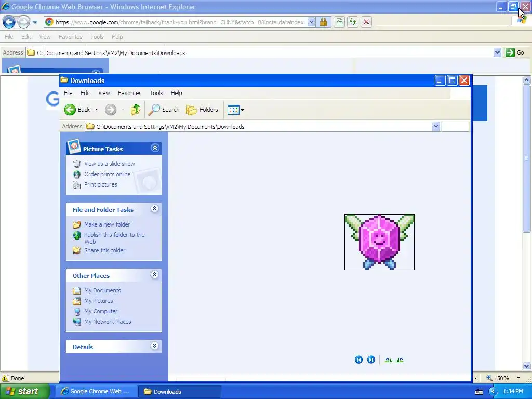Open My Network Places link
The width and height of the screenshot is (532, 399).
[108, 322]
